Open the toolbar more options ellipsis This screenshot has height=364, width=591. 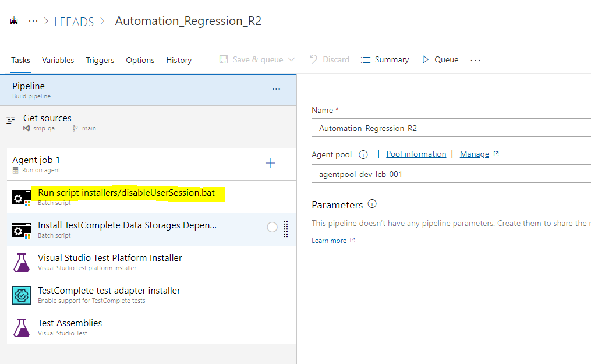pos(476,60)
